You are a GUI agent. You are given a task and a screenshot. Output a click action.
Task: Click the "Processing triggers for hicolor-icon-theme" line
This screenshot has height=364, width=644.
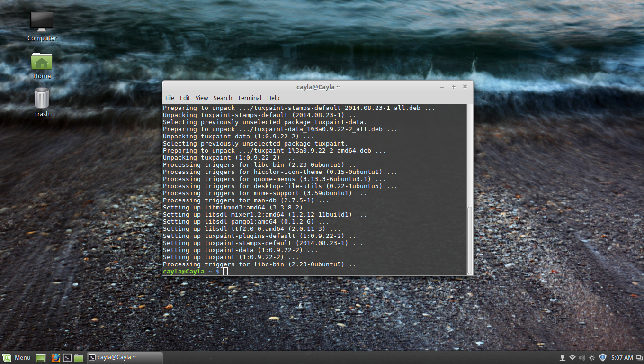(x=280, y=172)
